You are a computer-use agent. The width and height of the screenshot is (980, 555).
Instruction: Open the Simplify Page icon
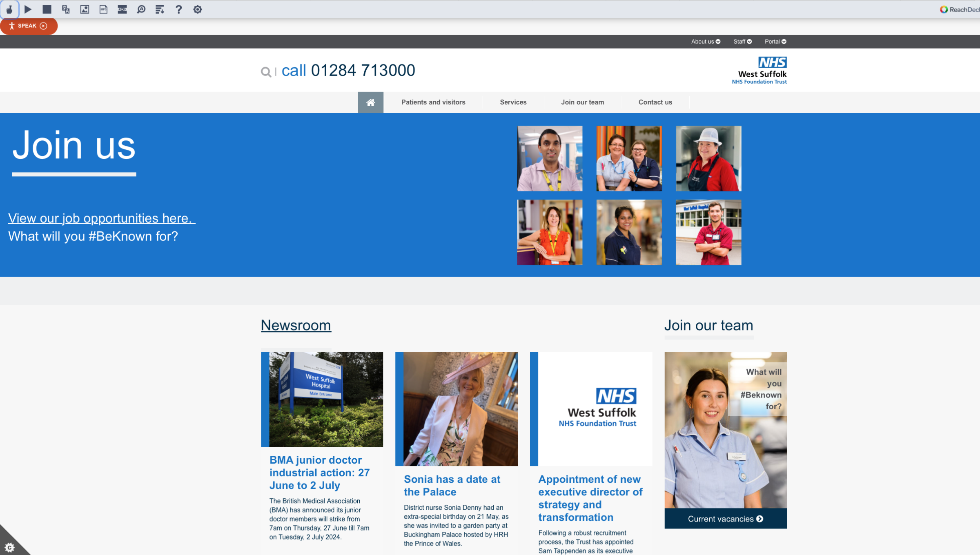tap(160, 9)
